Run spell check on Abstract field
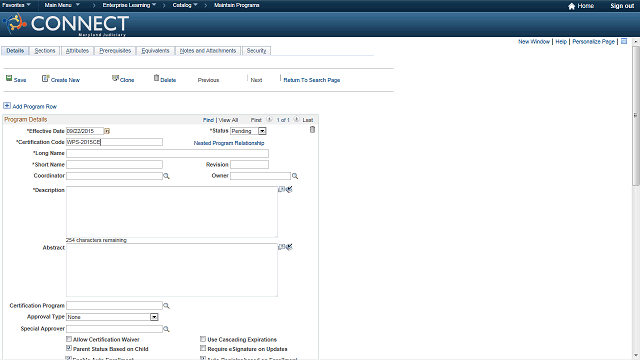Screen dimensions: 640x360 pos(289,247)
